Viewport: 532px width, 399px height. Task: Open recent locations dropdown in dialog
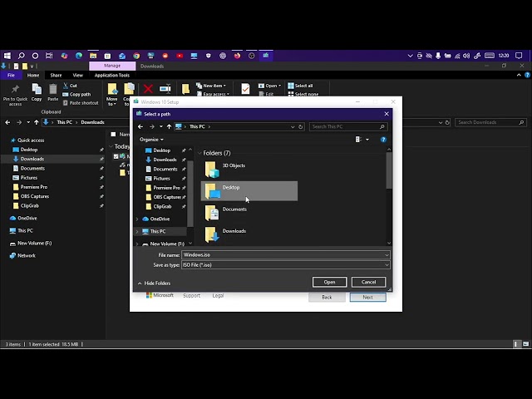coord(160,127)
